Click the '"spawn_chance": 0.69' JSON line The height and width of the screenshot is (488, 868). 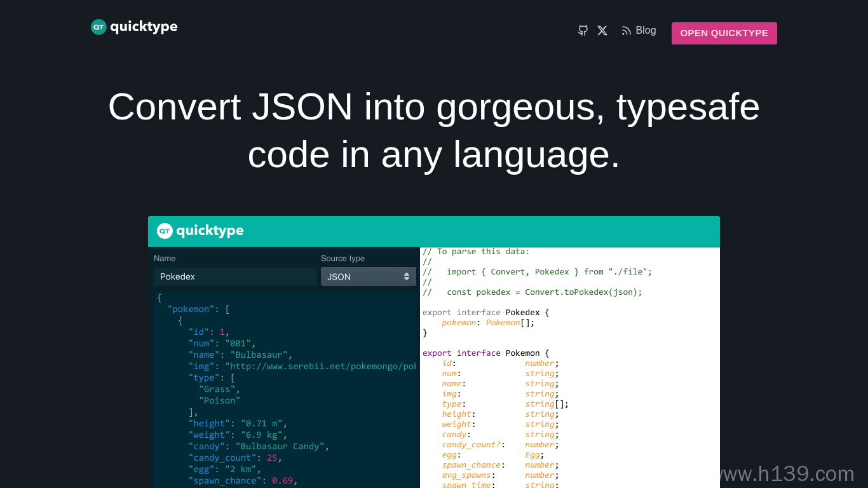(243, 480)
